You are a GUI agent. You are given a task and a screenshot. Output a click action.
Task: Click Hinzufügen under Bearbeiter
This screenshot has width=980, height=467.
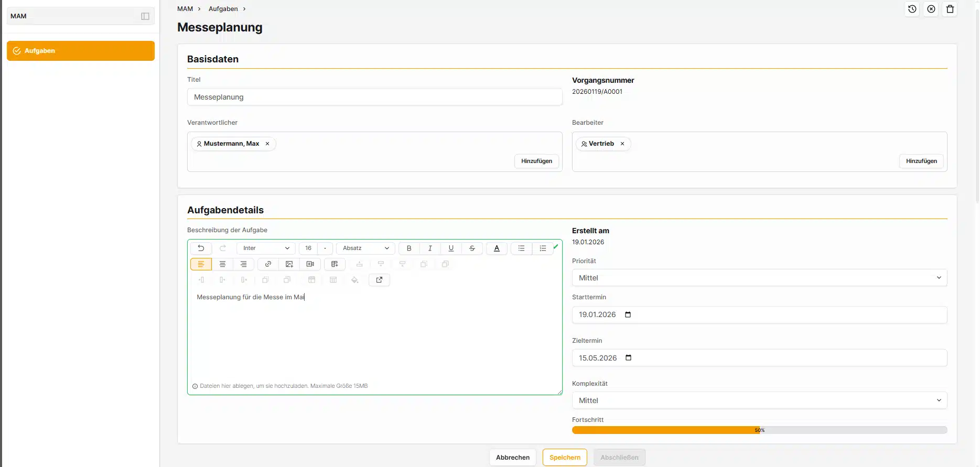pyautogui.click(x=921, y=161)
